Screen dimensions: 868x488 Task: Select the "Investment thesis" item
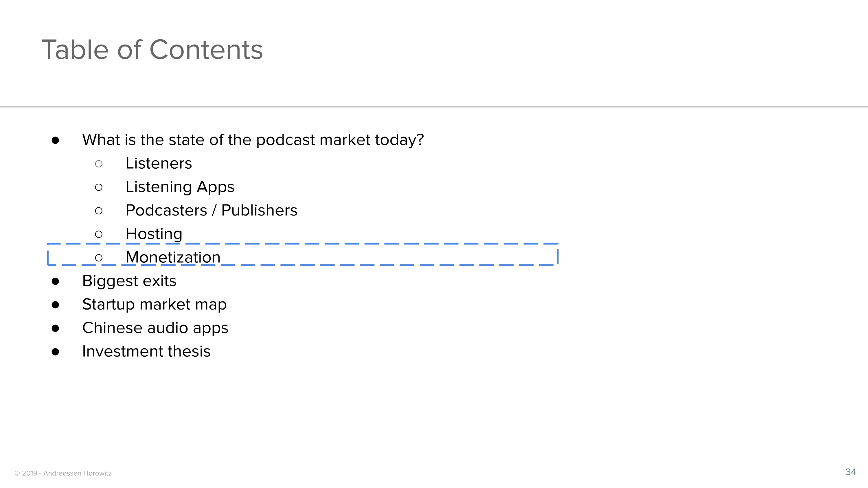coord(146,351)
